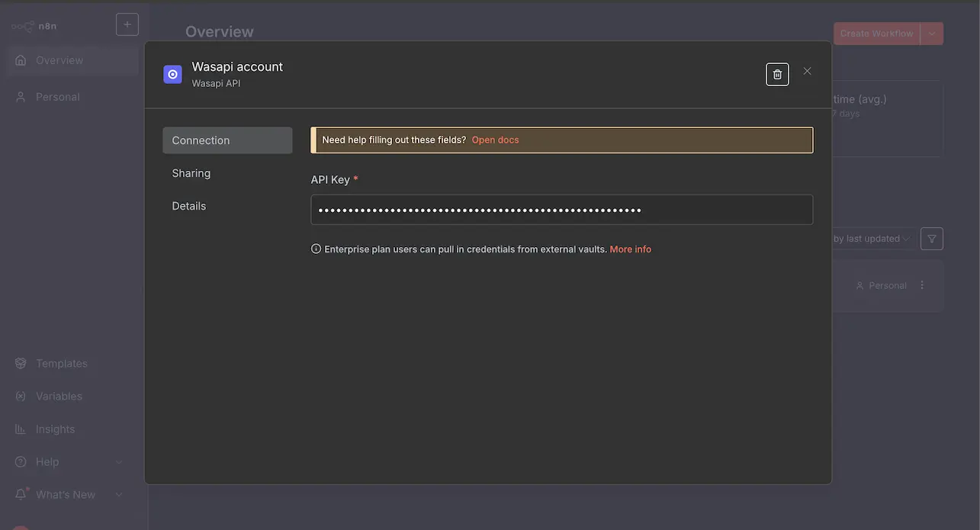The height and width of the screenshot is (530, 980).
Task: Click into the API Key input field
Action: pyautogui.click(x=562, y=210)
